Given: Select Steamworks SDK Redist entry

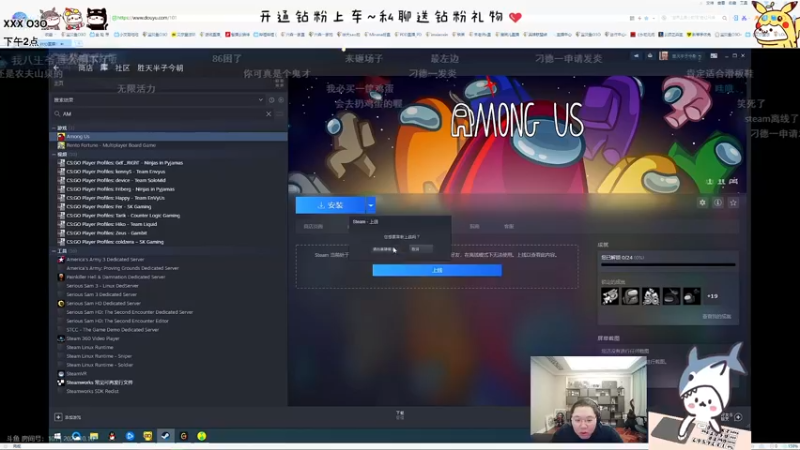Looking at the screenshot, I should pos(168,391).
